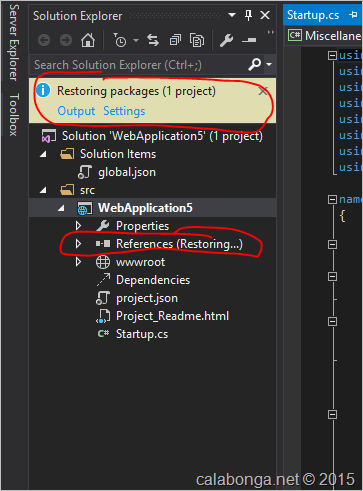This screenshot has height=491, width=363.
Task: Select Project_Readme.html file
Action: (x=172, y=316)
